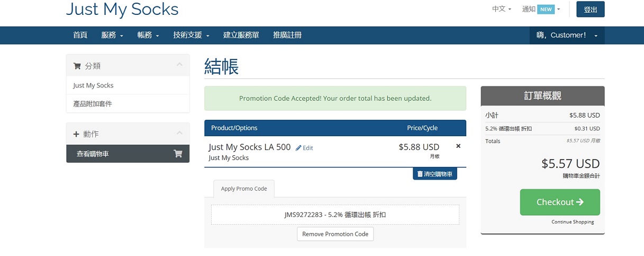
Task: Empty the cart with the 清空購物車 trash button
Action: pyautogui.click(x=434, y=174)
